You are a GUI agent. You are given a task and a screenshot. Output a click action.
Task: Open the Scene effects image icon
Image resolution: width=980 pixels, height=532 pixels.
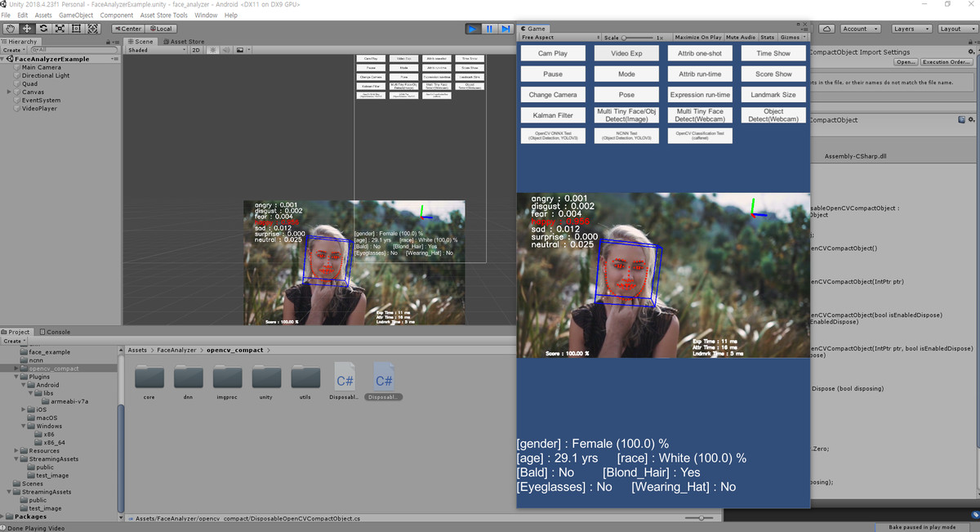pyautogui.click(x=241, y=50)
